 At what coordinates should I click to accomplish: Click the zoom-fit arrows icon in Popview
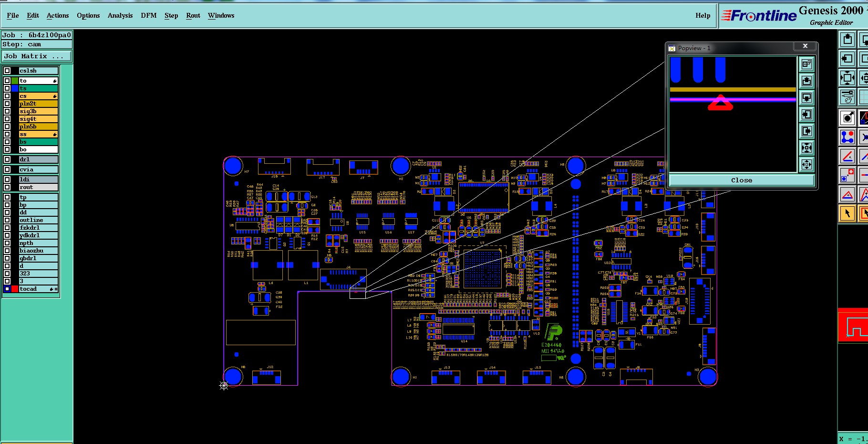(x=806, y=165)
